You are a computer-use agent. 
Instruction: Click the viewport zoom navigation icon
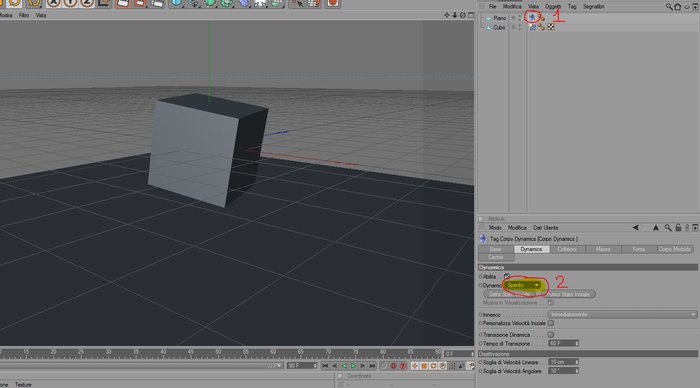tap(455, 15)
